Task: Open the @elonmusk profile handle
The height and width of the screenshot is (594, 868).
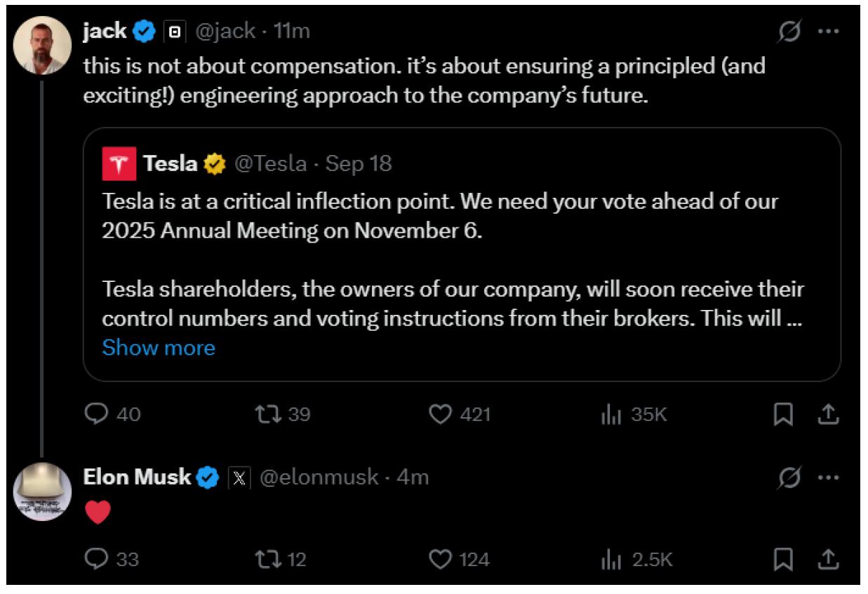Action: point(319,478)
